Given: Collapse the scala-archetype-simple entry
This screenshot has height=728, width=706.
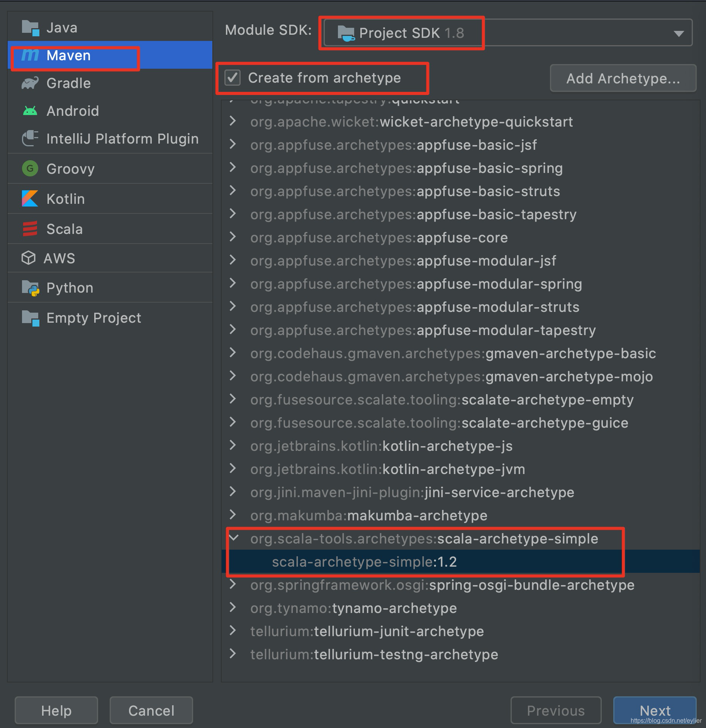Looking at the screenshot, I should (234, 538).
